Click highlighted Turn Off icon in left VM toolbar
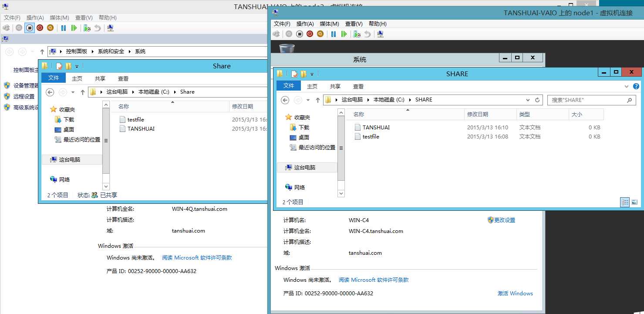This screenshot has width=644, height=314. coord(29,28)
